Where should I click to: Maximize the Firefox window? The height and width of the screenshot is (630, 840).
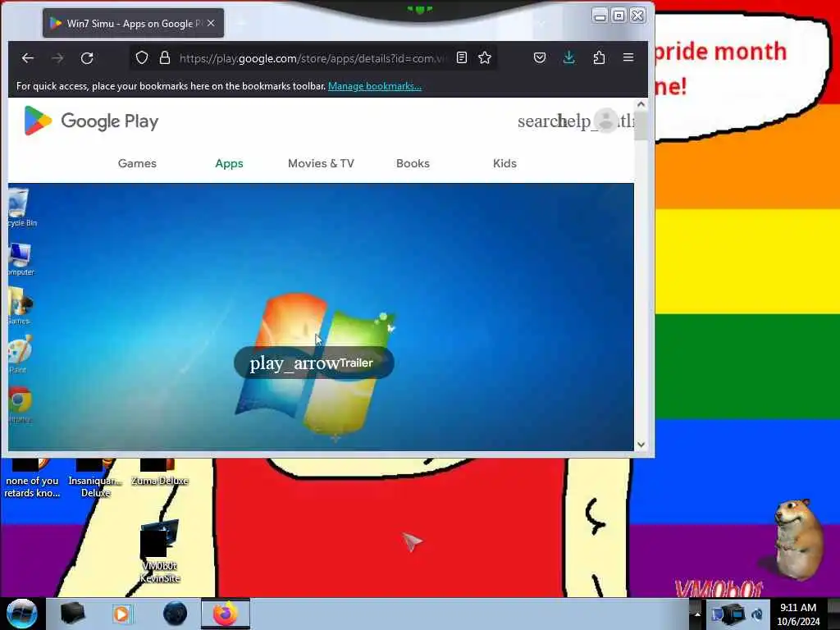[619, 15]
